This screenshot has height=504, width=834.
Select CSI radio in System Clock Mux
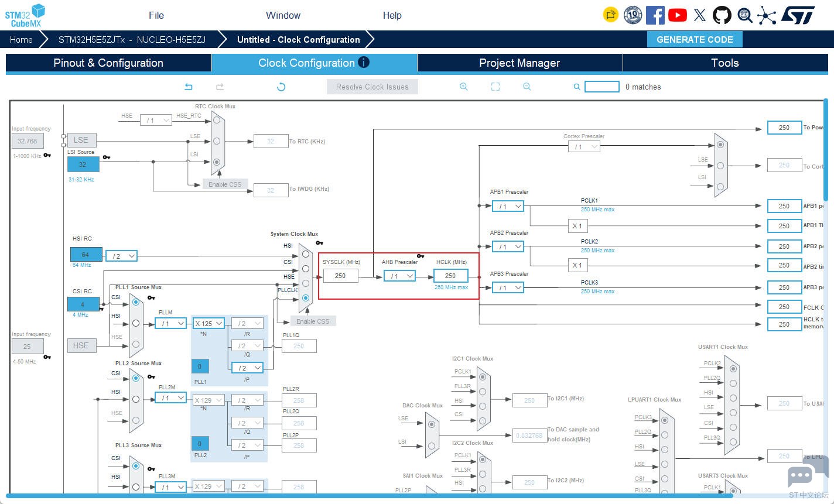click(305, 269)
